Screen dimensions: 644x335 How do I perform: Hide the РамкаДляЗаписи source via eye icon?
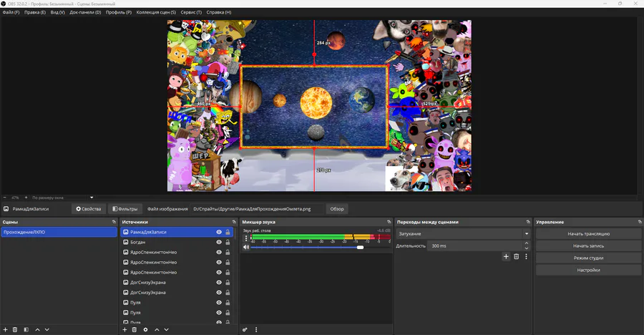tap(219, 232)
